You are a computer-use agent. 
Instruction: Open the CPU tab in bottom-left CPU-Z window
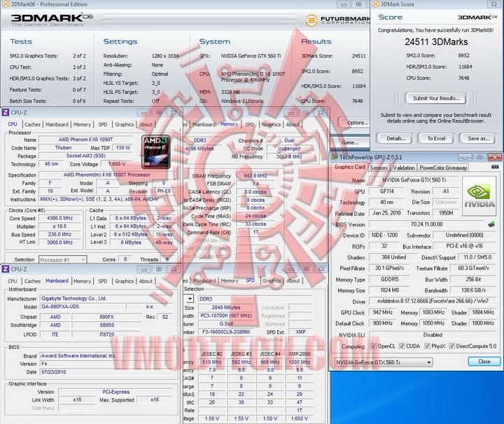pyautogui.click(x=13, y=281)
